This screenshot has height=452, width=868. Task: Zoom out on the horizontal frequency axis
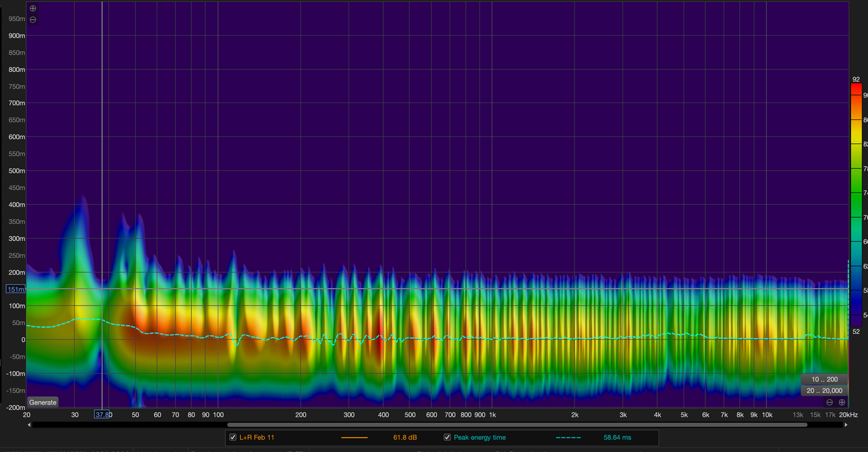click(829, 402)
